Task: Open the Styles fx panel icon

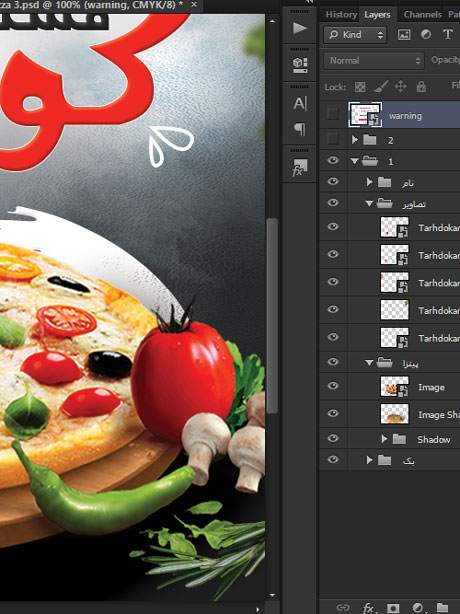Action: [300, 167]
